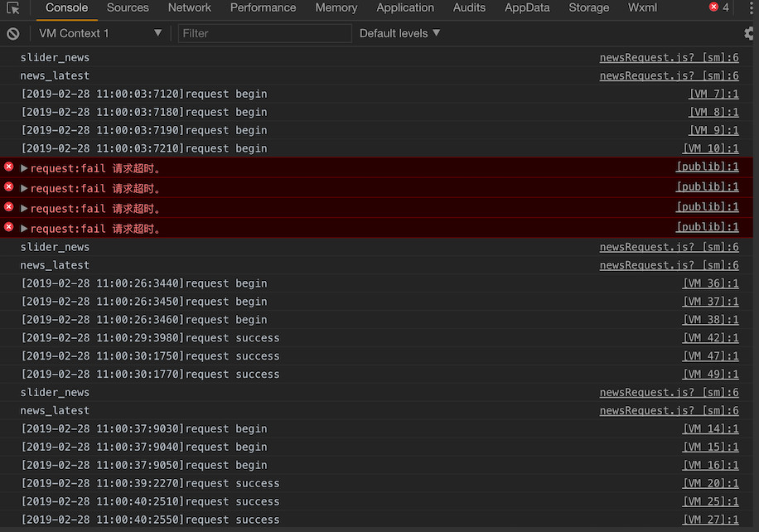
Task: Open the VM Context 1 dropdown
Action: [x=100, y=33]
